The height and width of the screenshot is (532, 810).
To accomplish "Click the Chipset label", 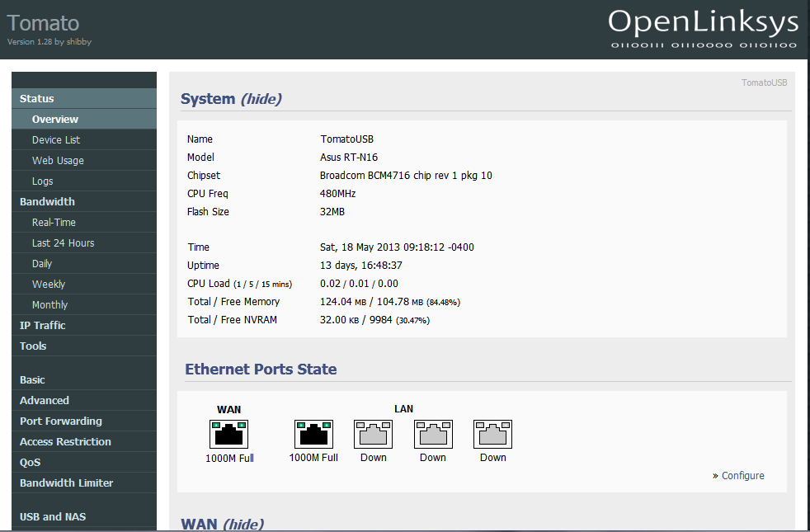I will point(204,176).
